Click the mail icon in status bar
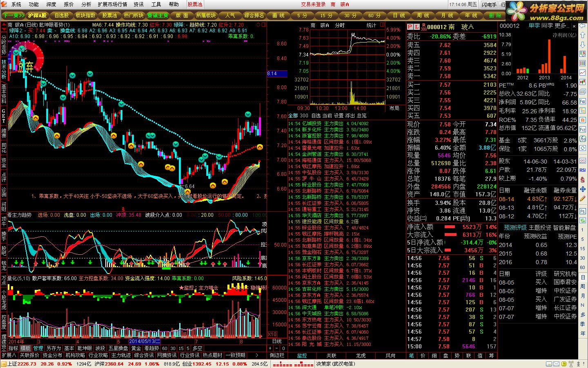This screenshot has width=588, height=368. click(556, 364)
